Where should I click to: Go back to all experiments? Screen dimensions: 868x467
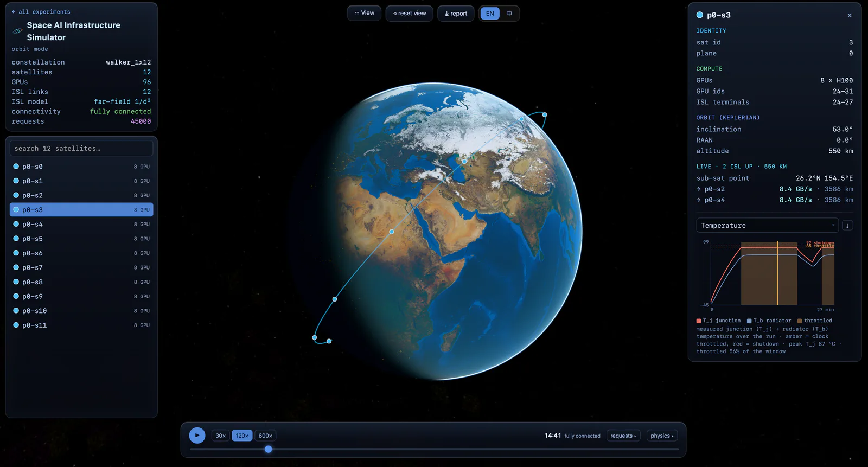pyautogui.click(x=41, y=12)
